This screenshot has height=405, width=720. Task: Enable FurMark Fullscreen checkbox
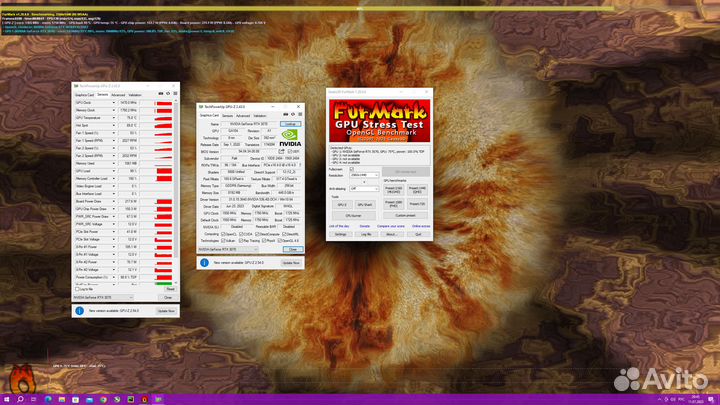(352, 169)
